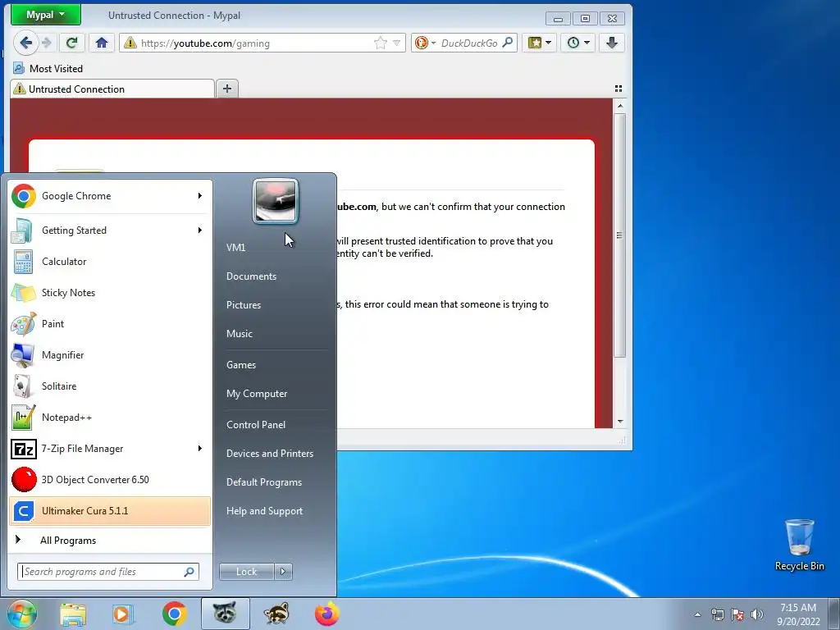The height and width of the screenshot is (630, 840).
Task: Click the volume speaker tray icon
Action: [757, 614]
